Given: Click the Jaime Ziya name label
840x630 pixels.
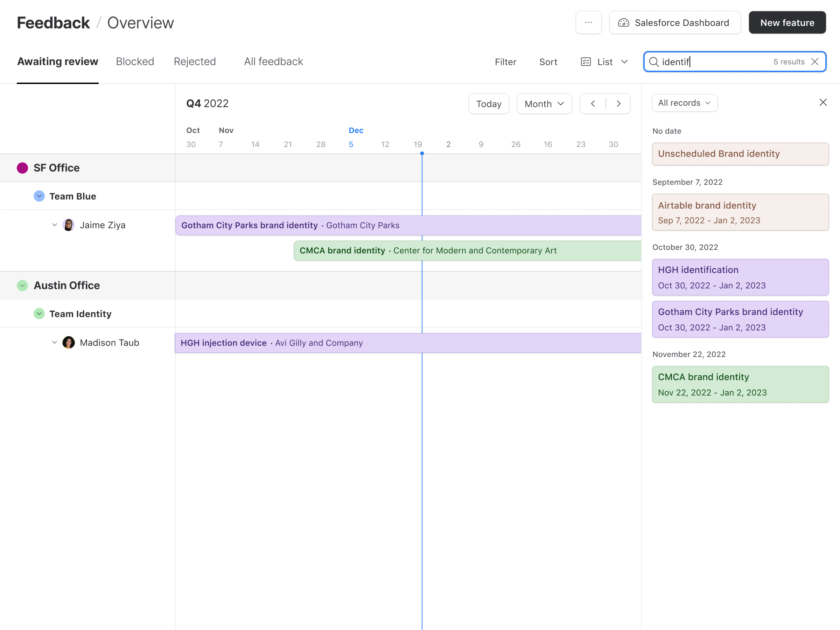Looking at the screenshot, I should (103, 225).
